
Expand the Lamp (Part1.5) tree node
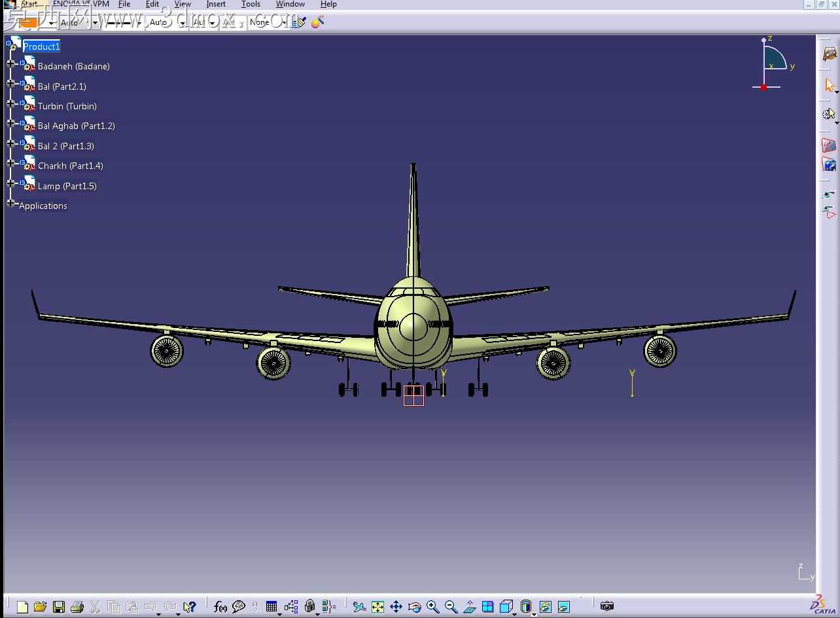(x=10, y=183)
